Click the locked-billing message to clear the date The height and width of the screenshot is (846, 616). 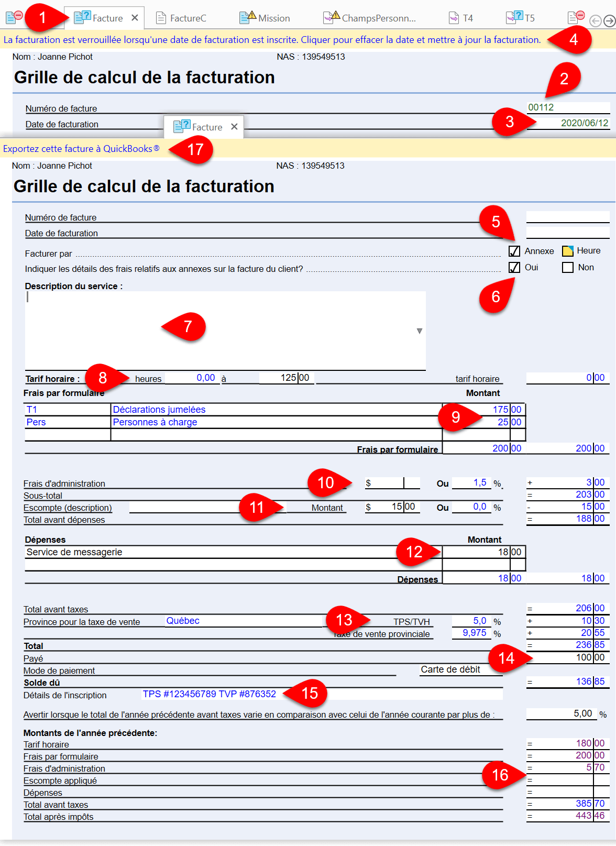272,40
